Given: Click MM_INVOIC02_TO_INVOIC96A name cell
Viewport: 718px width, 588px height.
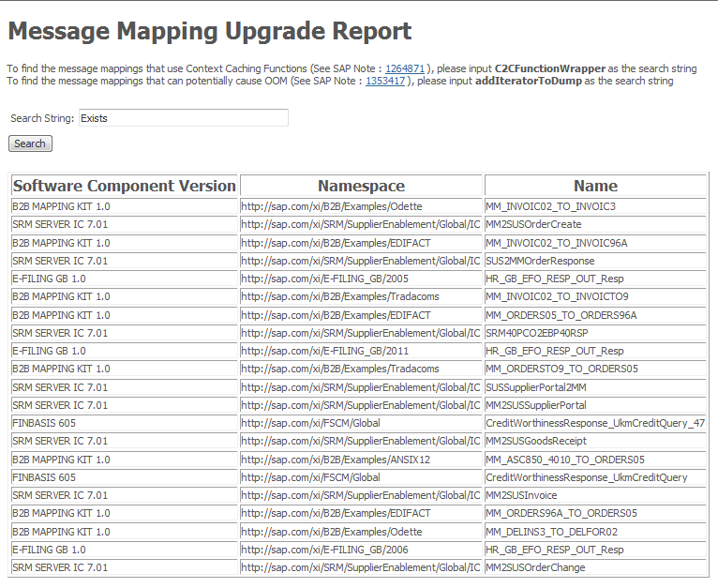Looking at the screenshot, I should (x=595, y=243).
